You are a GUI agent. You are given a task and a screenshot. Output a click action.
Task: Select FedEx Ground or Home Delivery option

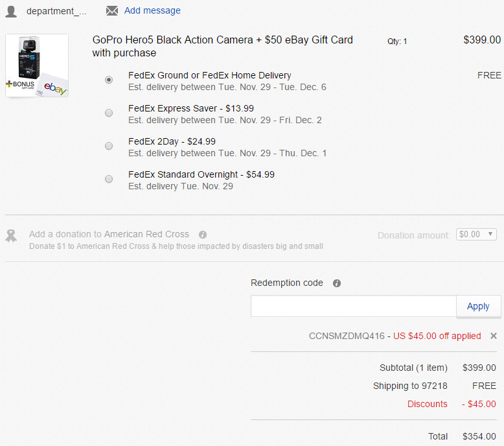109,80
